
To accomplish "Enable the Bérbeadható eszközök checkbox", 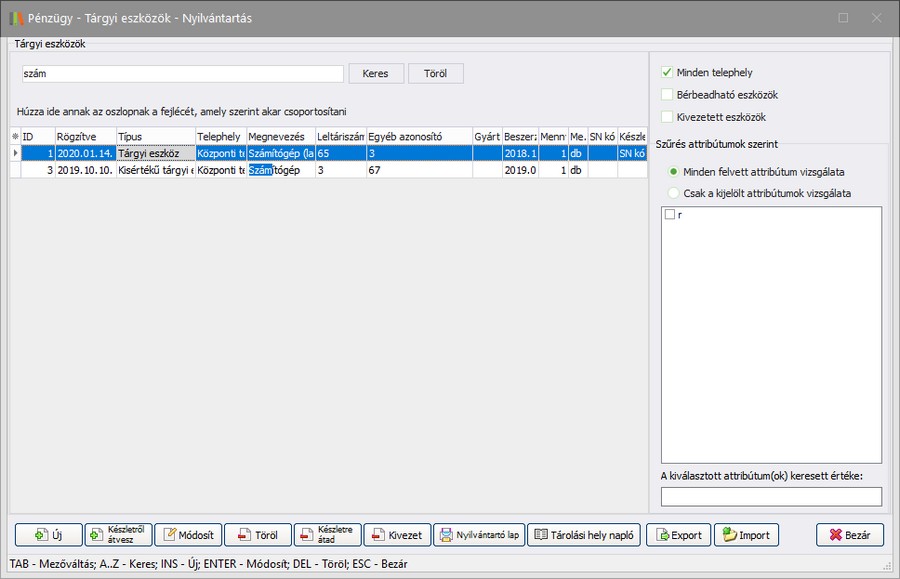I will 667,95.
